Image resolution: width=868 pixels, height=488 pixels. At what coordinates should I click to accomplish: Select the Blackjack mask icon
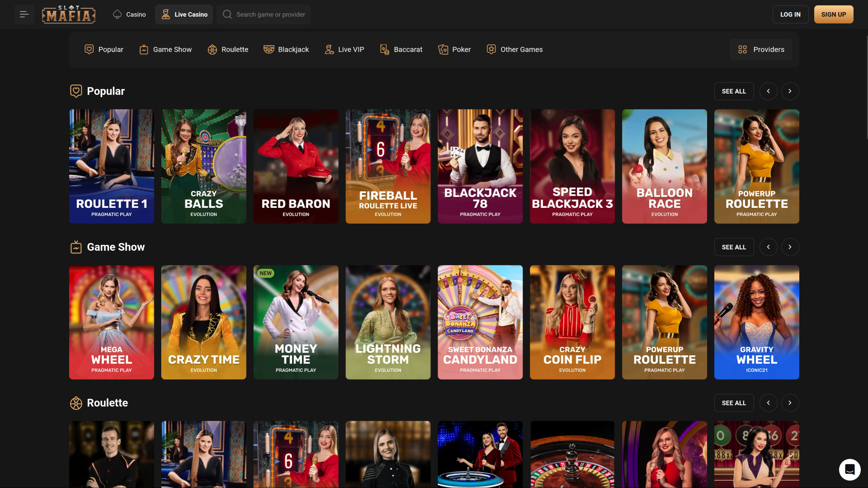click(269, 49)
